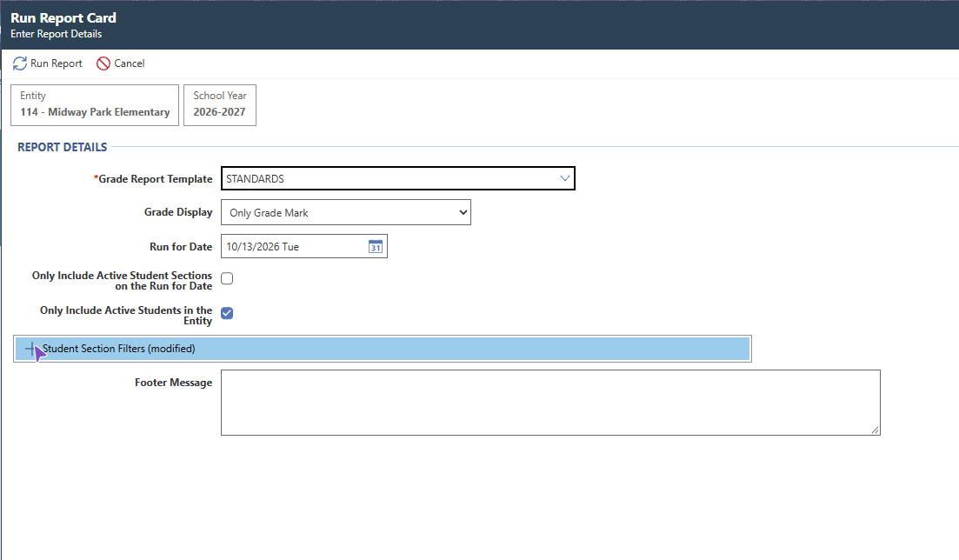Click inside the Footer Message text area
This screenshot has height=560, width=959.
(550, 403)
